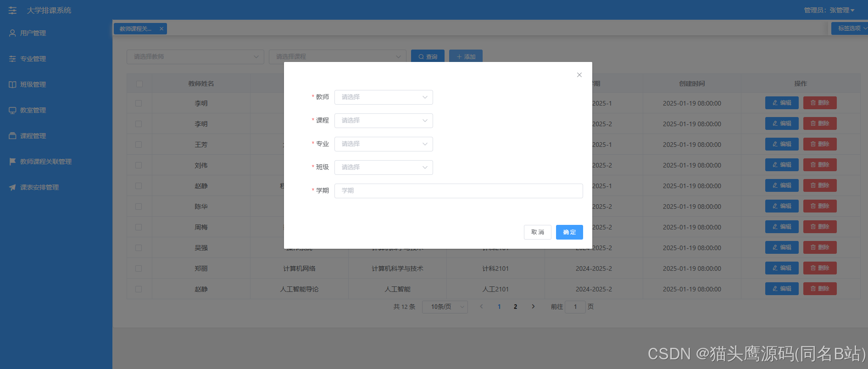
Task: Delete the 人工智能导论 row
Action: click(x=820, y=289)
